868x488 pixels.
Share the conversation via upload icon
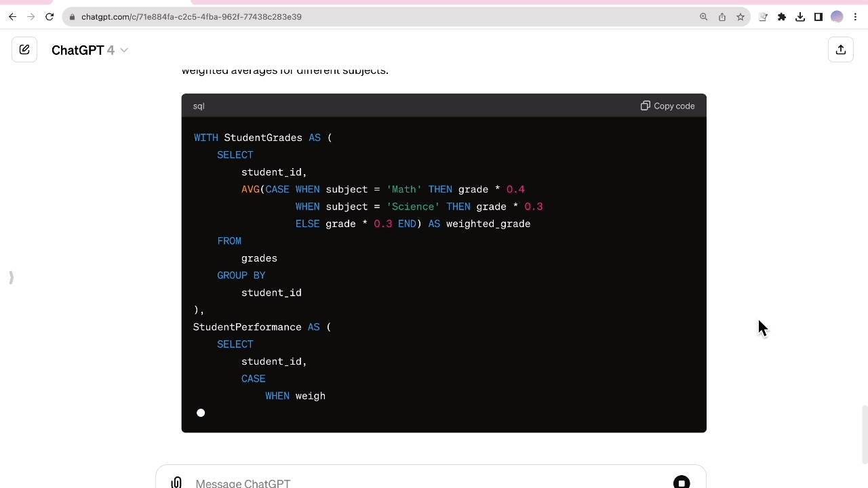coord(841,49)
